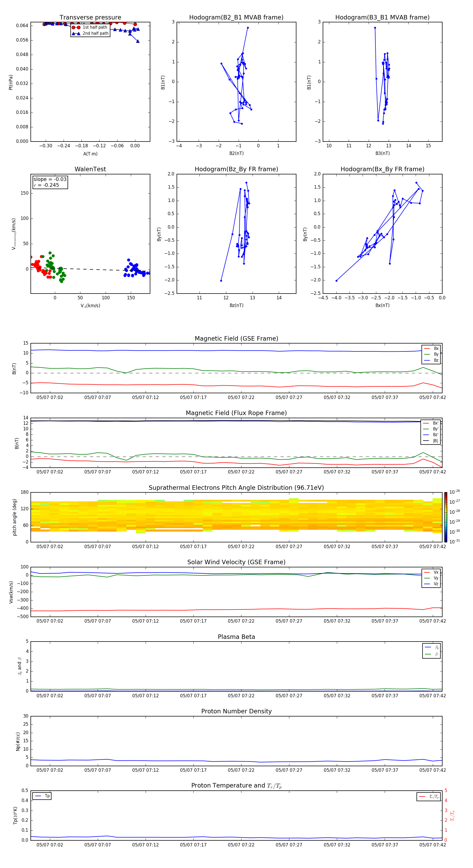Image resolution: width=473 pixels, height=868 pixels.
Task: Click the "B2(nT)" x-axis label
Action: point(236,153)
